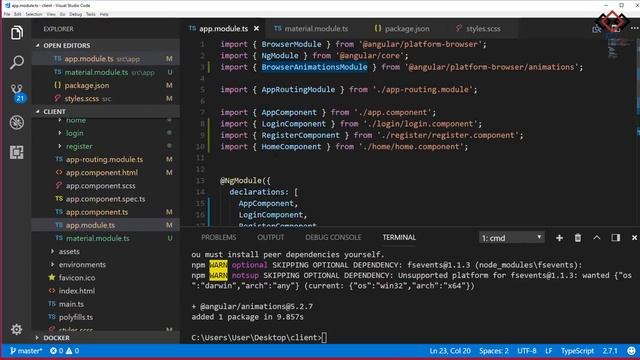
Task: Click the master branch indicator in status bar
Action: pos(26,351)
